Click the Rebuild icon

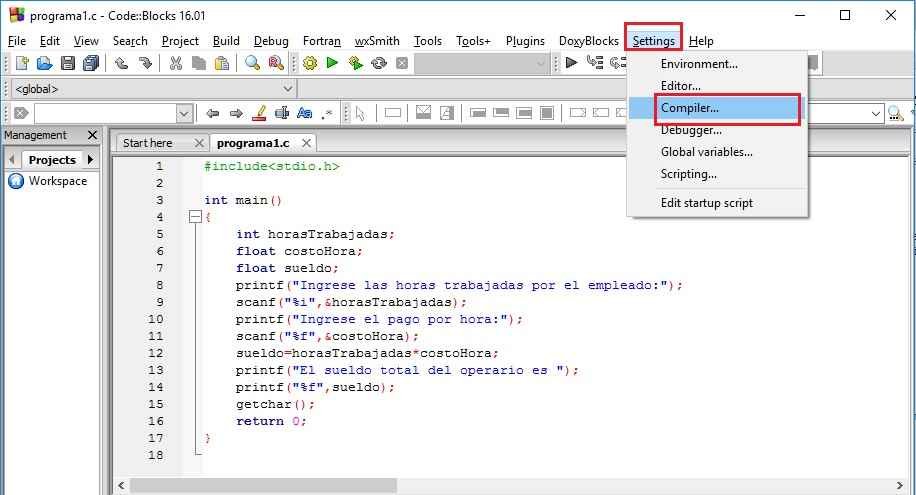378,63
